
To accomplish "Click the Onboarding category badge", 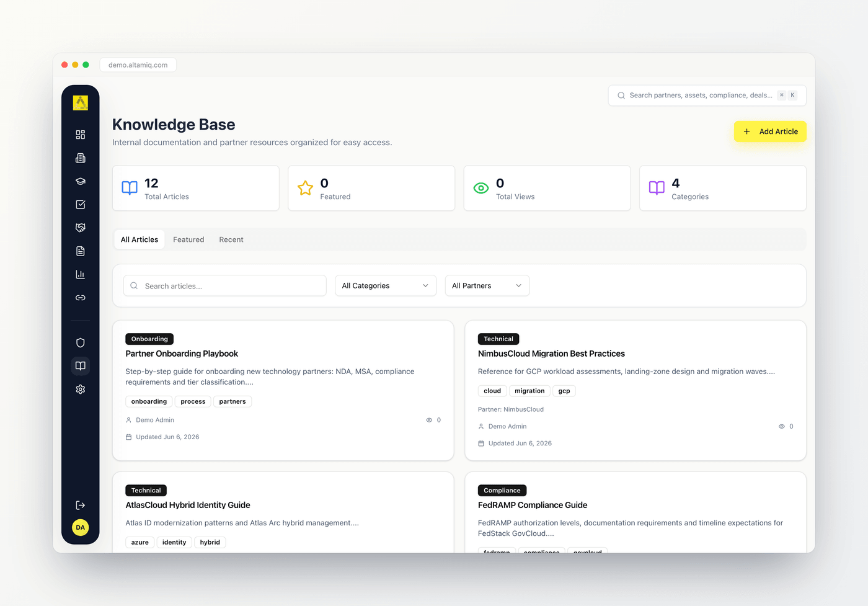I will [149, 339].
